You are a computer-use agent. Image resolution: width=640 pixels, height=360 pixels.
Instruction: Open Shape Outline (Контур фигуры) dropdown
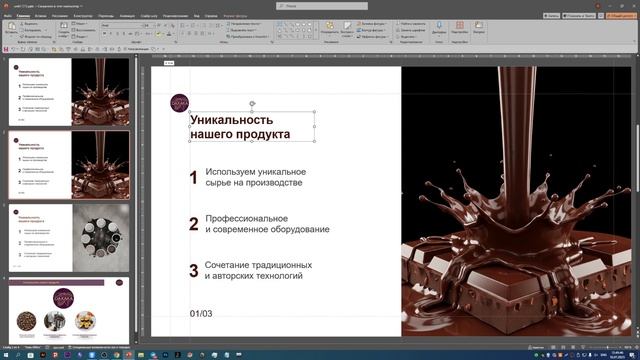coord(371,30)
